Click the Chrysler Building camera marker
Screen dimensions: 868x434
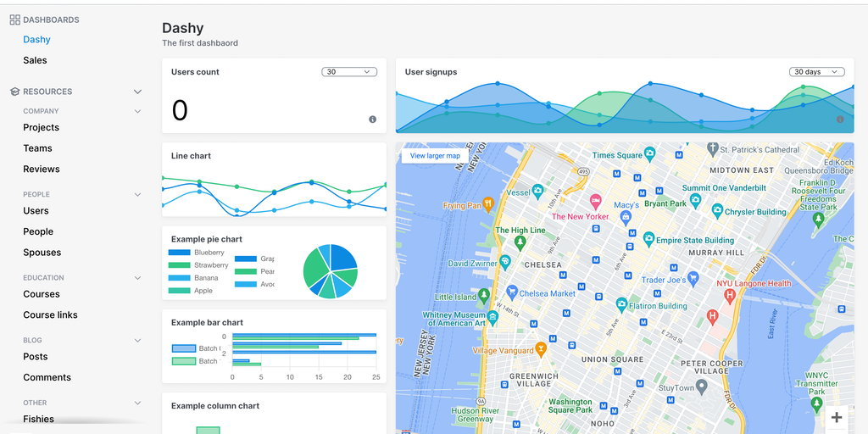tap(717, 211)
